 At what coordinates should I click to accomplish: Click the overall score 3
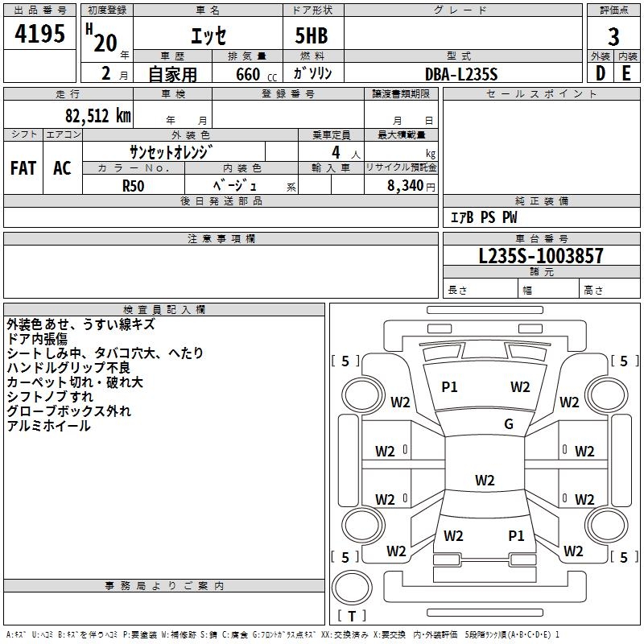(x=613, y=37)
